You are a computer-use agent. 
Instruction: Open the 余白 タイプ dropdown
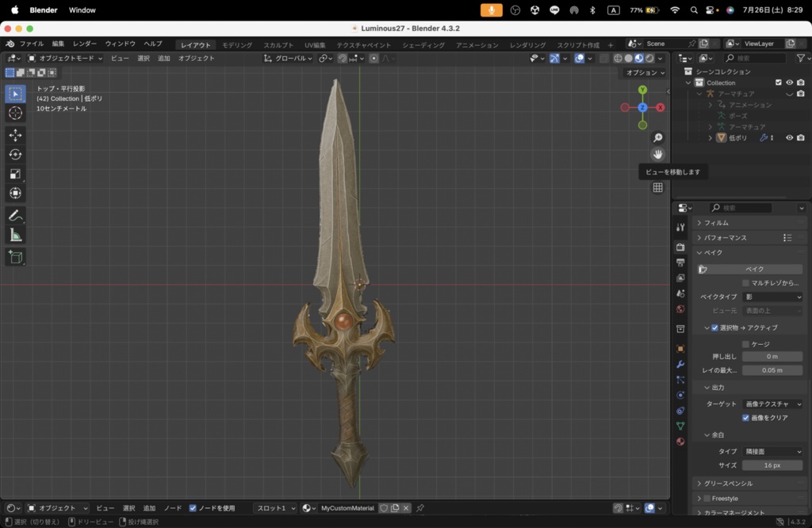point(772,451)
